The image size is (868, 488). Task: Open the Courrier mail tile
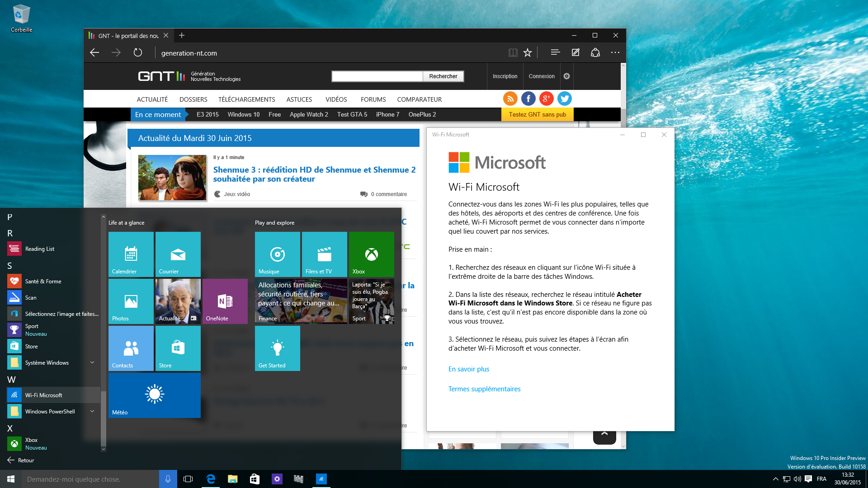coord(178,254)
